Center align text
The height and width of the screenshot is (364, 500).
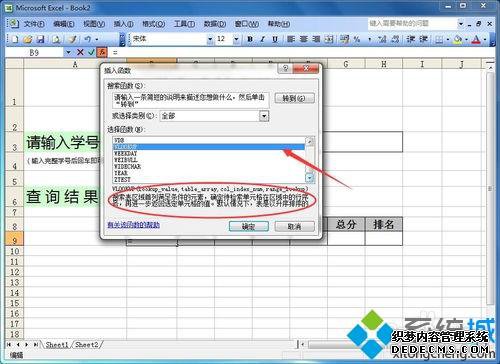point(304,39)
